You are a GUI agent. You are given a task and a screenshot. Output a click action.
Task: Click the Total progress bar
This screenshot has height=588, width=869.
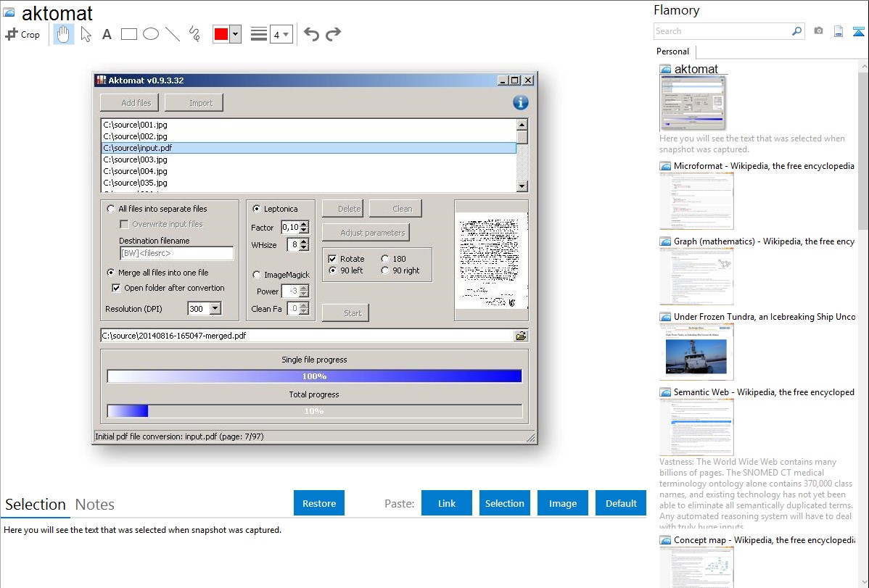coord(314,411)
